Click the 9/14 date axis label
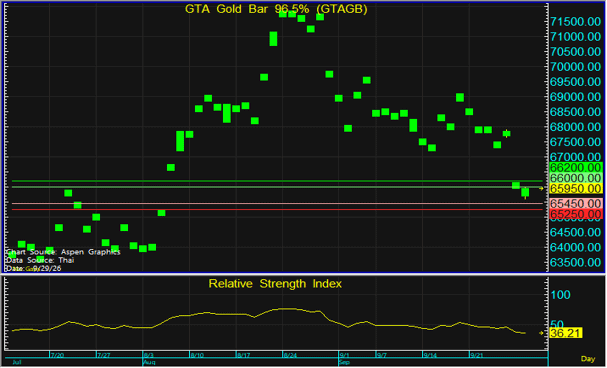The width and height of the screenshot is (607, 368). coord(430,355)
